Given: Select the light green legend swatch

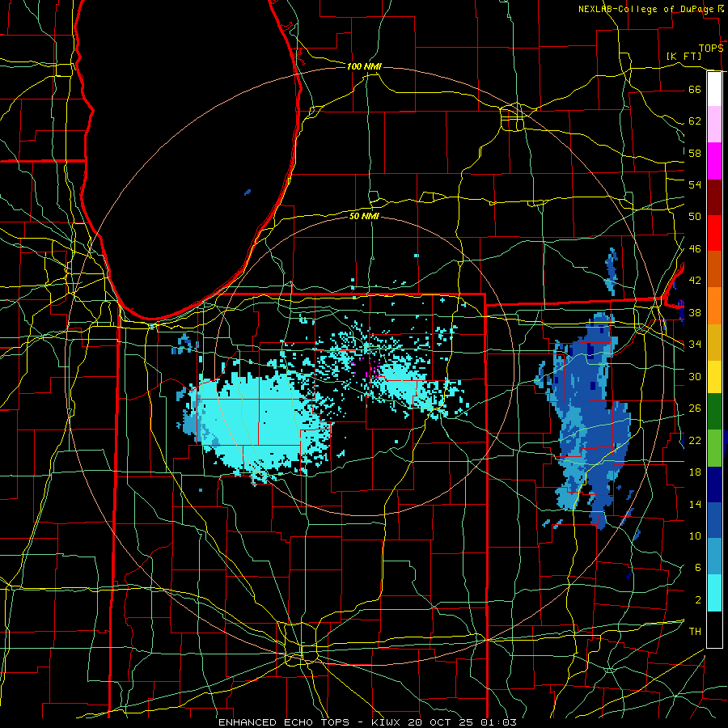Looking at the screenshot, I should [x=714, y=447].
